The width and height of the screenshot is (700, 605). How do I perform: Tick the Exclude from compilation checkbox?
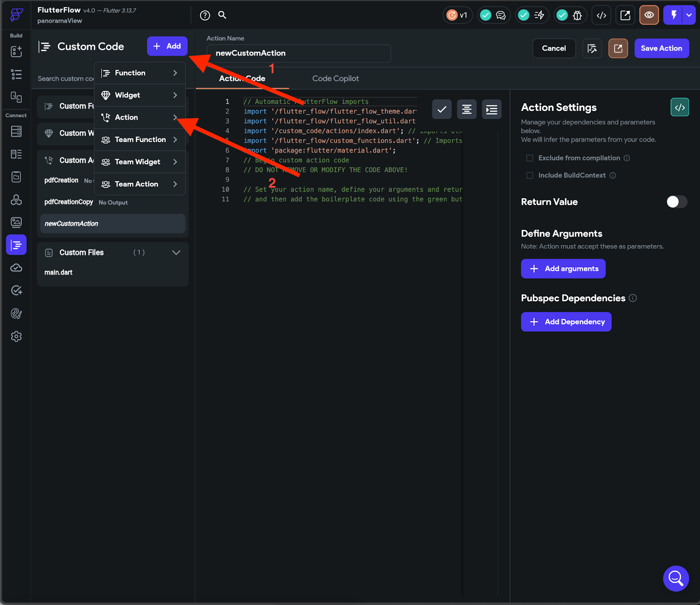click(x=530, y=158)
